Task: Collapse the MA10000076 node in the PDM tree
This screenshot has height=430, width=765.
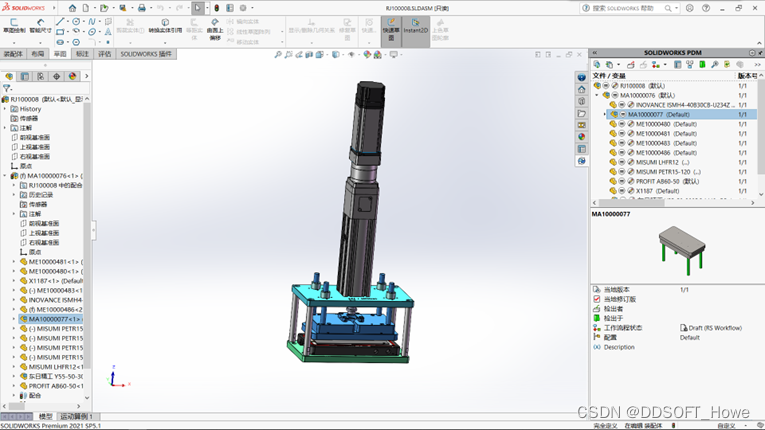Action: [599, 96]
